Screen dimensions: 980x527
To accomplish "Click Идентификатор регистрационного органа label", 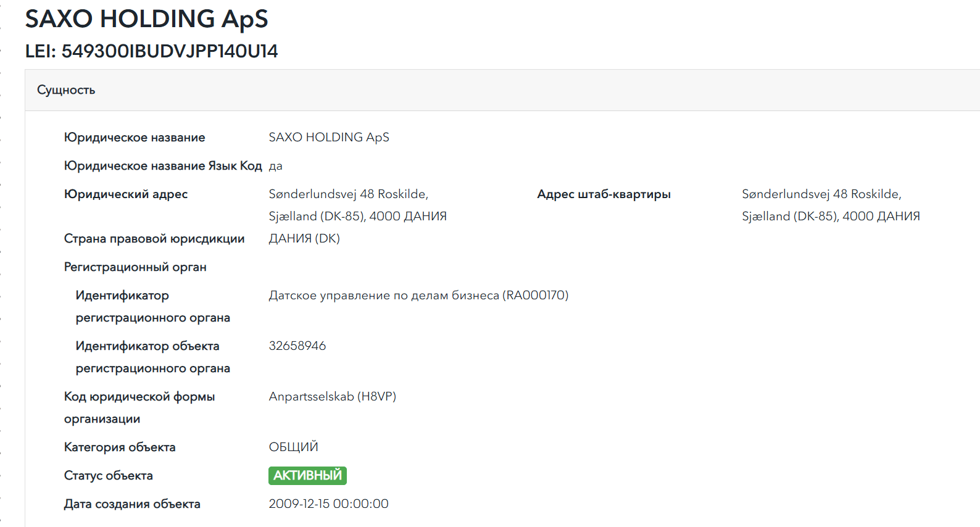I will point(153,307).
